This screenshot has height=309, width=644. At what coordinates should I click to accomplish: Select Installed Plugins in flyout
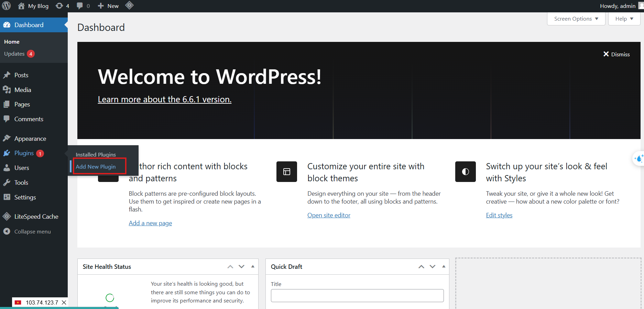tap(96, 154)
